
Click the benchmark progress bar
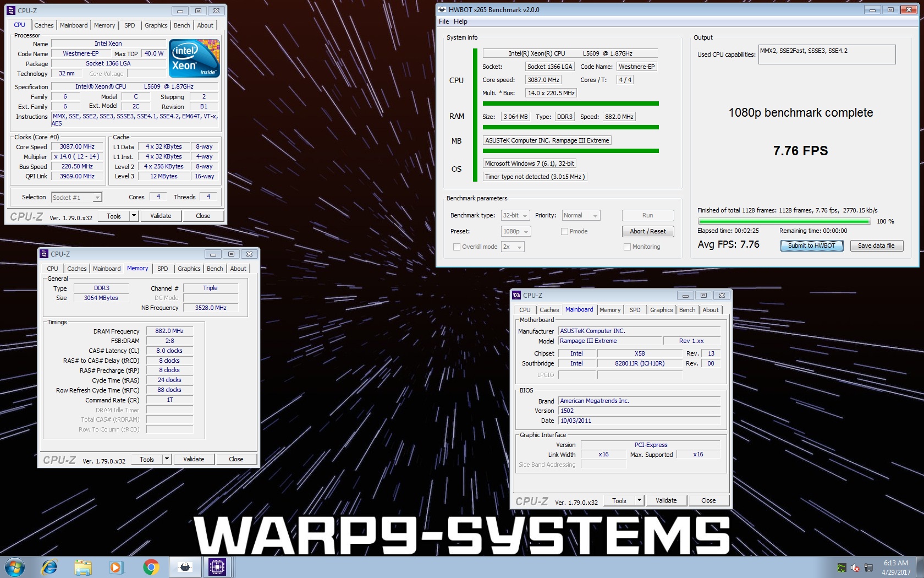tap(784, 221)
